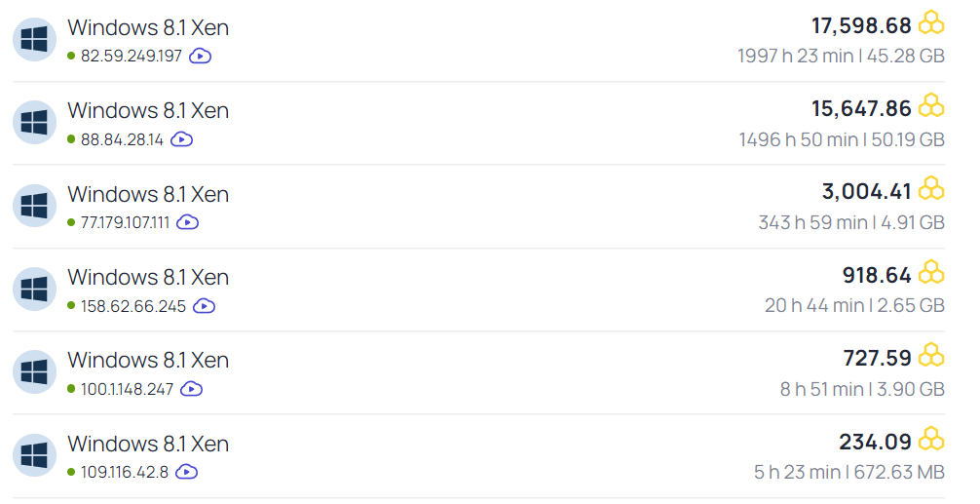Open the Windows 8.1 Xen device at 77.179.107.111
Viewport: 980px width, 504px height.
148,194
